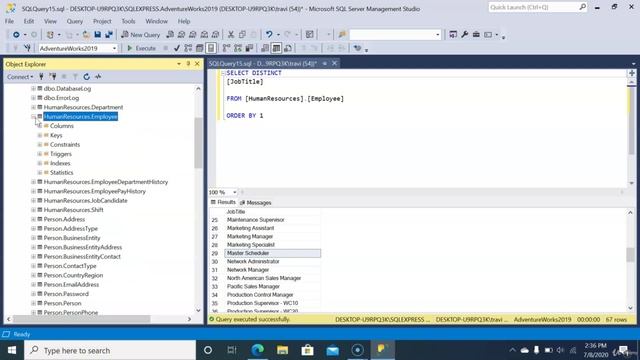Click the Save icon in toolbar
Image resolution: width=640 pixels, height=360 pixels.
coord(98,35)
